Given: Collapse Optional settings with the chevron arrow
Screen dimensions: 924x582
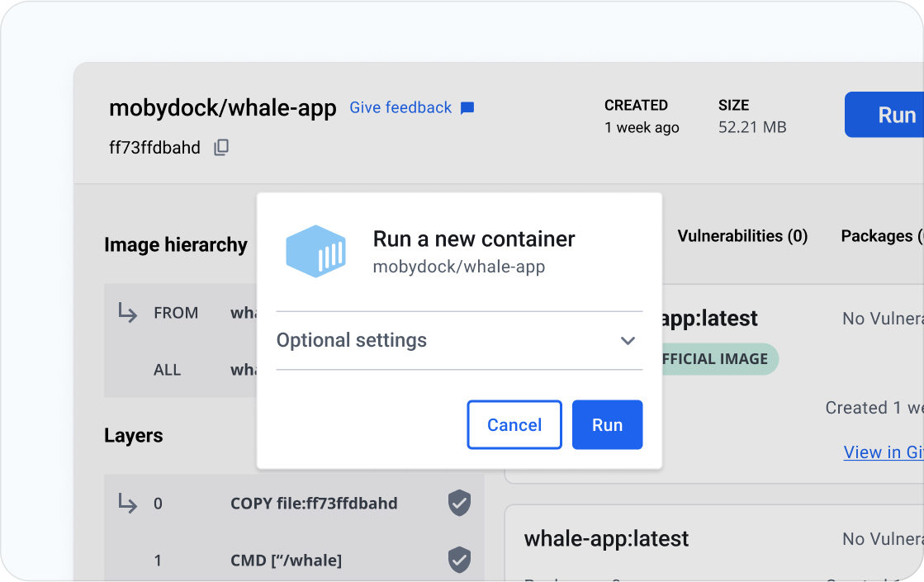Looking at the screenshot, I should click(x=628, y=340).
